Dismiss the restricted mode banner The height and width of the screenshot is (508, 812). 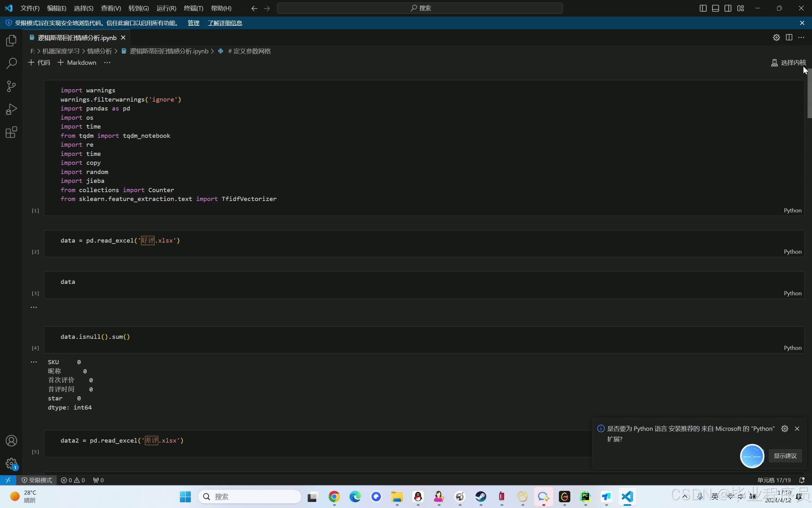[x=802, y=23]
